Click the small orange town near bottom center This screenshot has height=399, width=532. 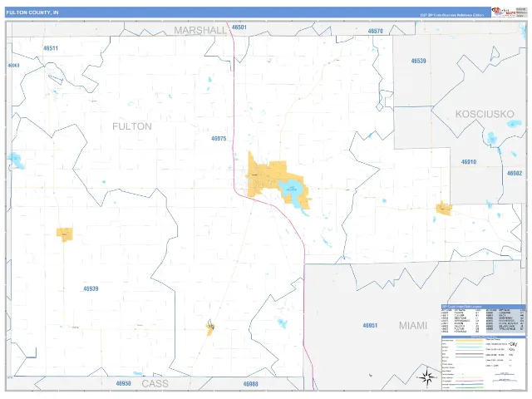pos(210,328)
